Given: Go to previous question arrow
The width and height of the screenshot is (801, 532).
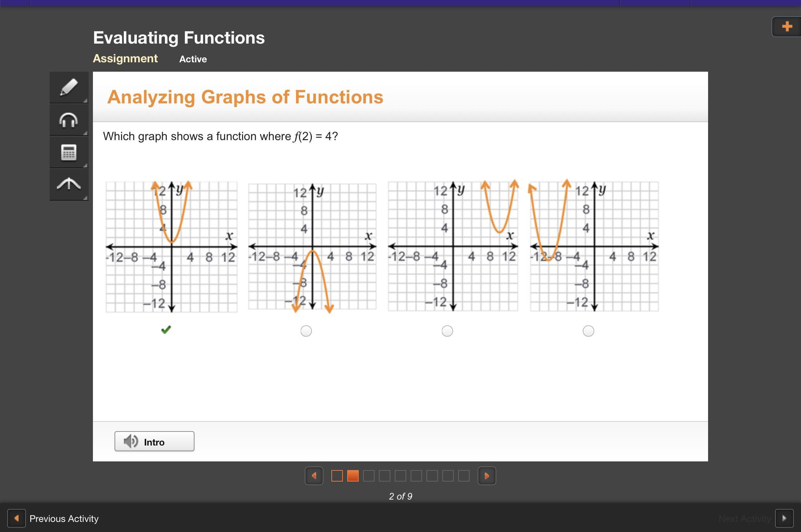Looking at the screenshot, I should [314, 476].
